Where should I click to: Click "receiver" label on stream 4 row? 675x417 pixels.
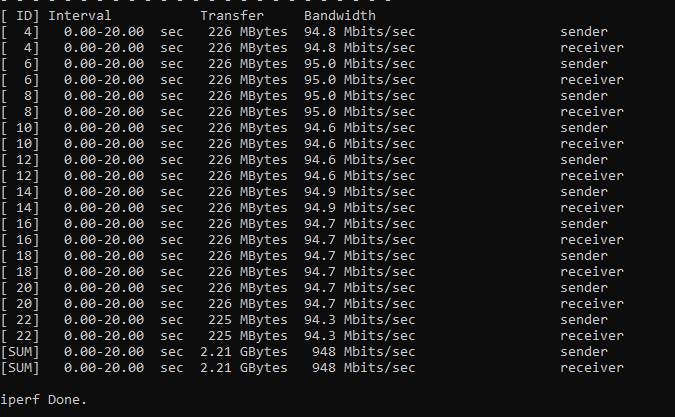pyautogui.click(x=592, y=48)
